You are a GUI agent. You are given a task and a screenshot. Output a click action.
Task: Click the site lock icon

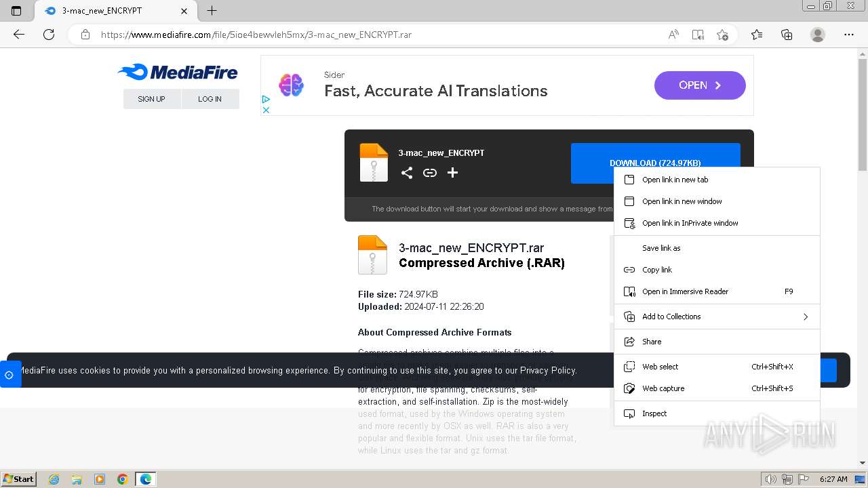click(85, 35)
